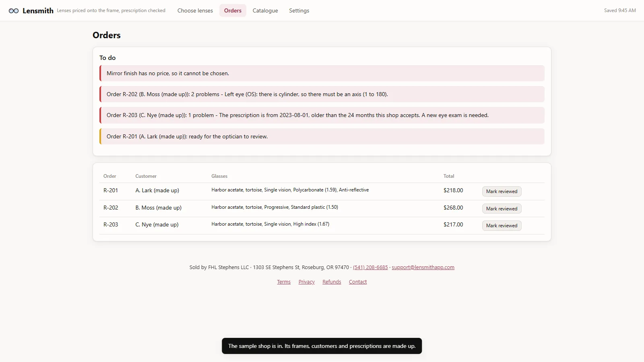Click the sample shop toast message

tap(322, 346)
